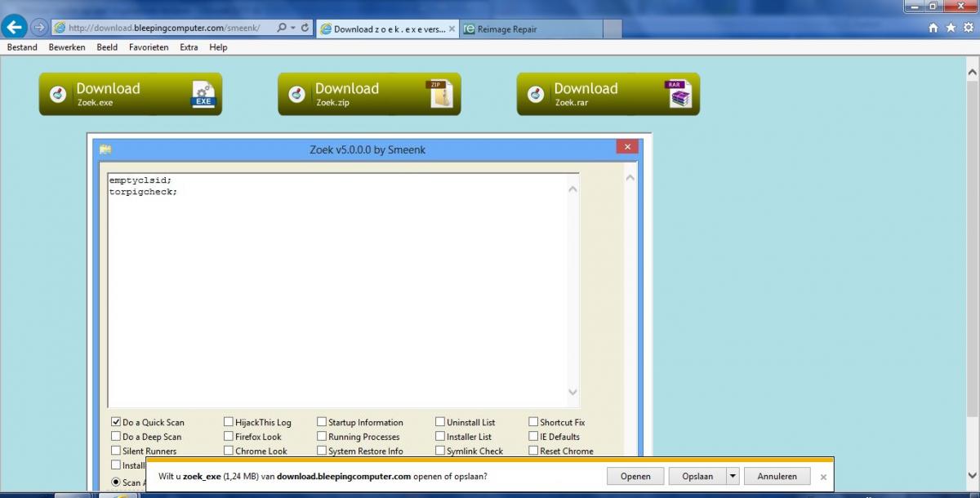Check the Shortcut Fix option
Image resolution: width=980 pixels, height=498 pixels.
533,422
